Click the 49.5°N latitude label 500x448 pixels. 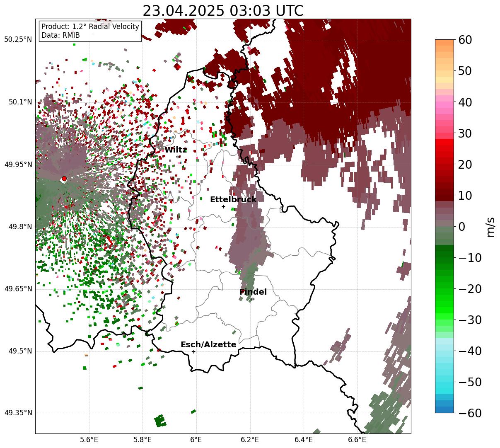(20, 351)
